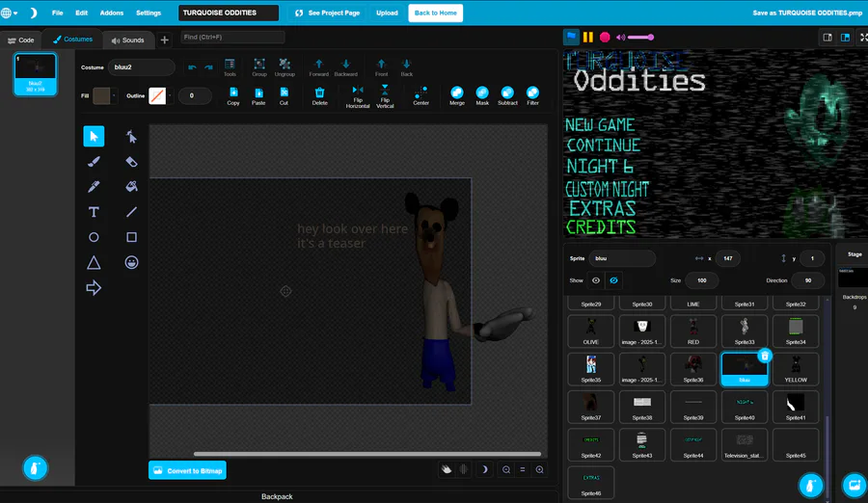Select the Line tool
868x503 pixels.
(x=131, y=212)
